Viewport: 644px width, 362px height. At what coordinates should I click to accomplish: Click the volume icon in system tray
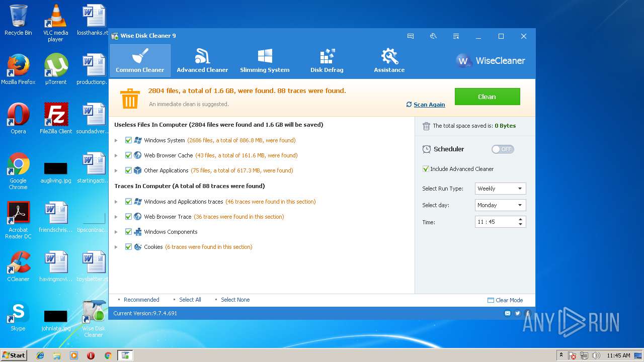click(x=597, y=355)
